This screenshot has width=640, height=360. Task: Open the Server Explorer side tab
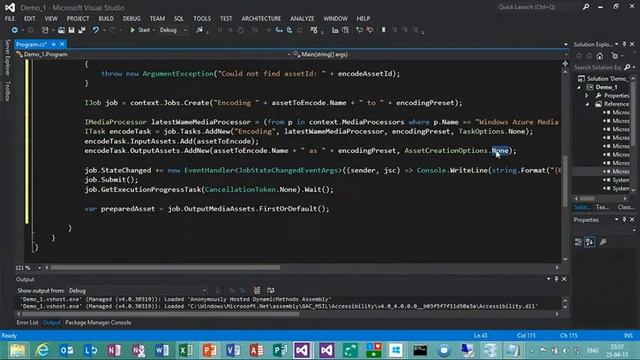tap(7, 57)
